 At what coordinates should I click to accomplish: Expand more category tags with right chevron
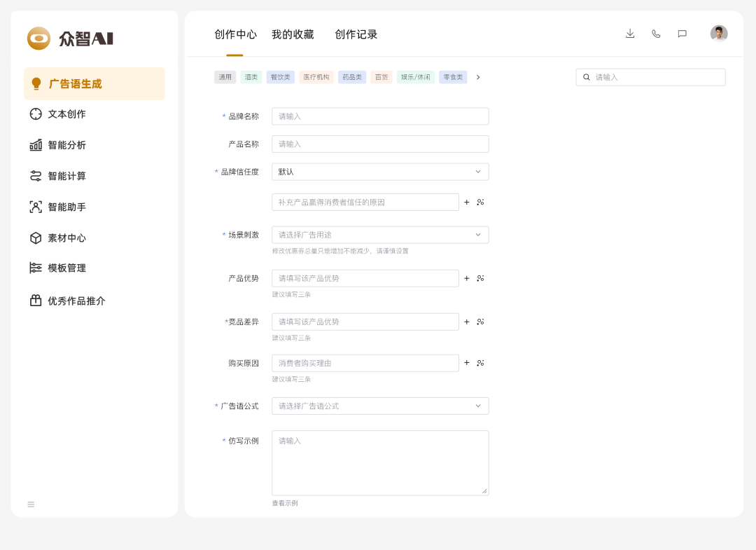click(478, 77)
